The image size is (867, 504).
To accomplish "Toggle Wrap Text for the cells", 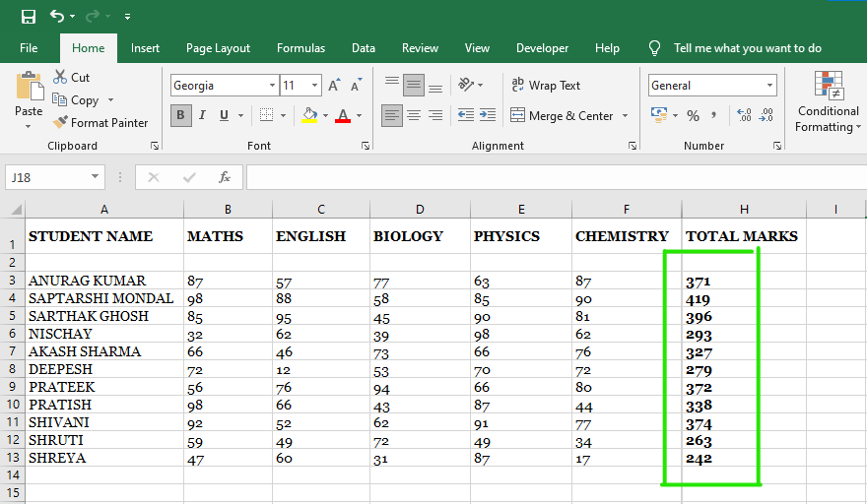I will pos(546,86).
